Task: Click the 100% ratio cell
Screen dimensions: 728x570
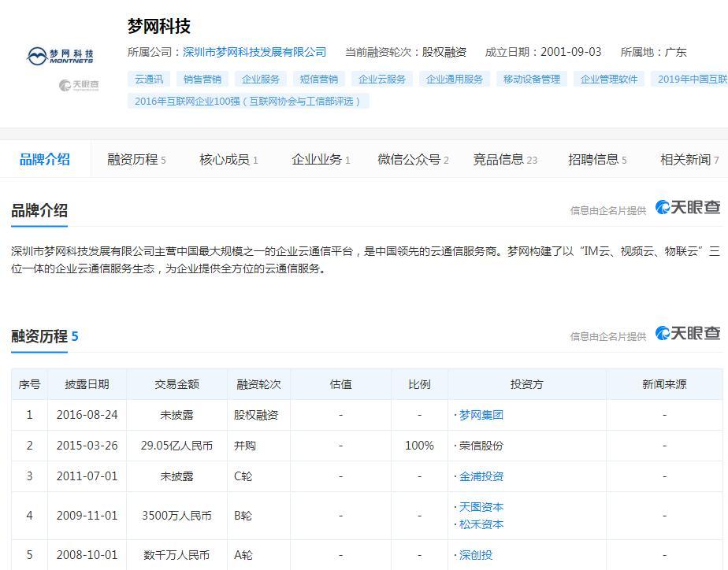Action: click(x=419, y=446)
